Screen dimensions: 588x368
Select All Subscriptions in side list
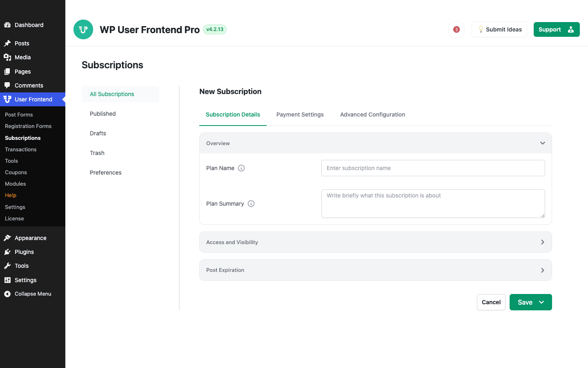[120, 94]
